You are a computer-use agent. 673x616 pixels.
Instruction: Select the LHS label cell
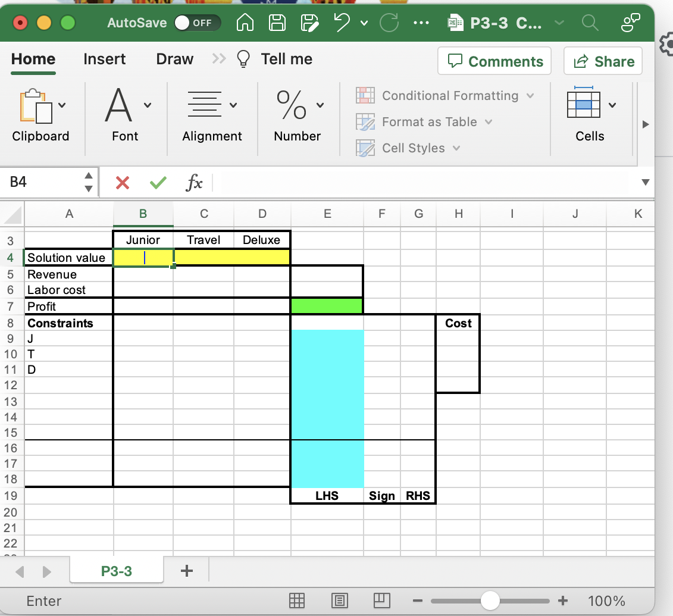[x=327, y=495]
